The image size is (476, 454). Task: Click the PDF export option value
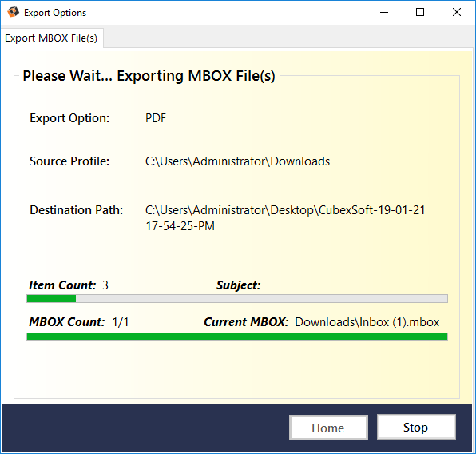[x=156, y=118]
